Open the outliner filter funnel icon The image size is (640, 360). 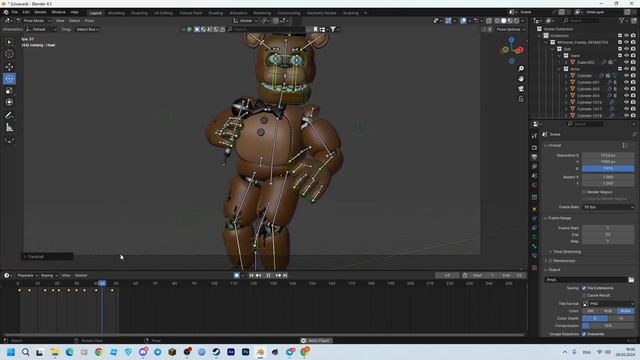coord(622,20)
